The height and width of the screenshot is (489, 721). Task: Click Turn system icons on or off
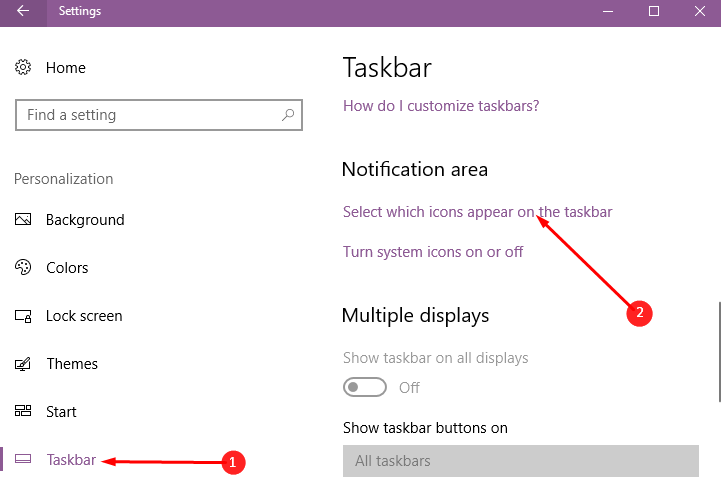coord(433,252)
